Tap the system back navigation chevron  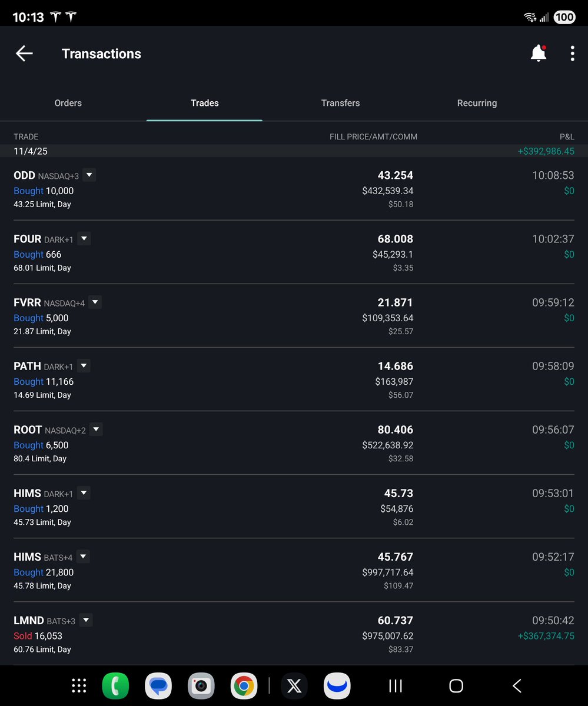pos(517,685)
